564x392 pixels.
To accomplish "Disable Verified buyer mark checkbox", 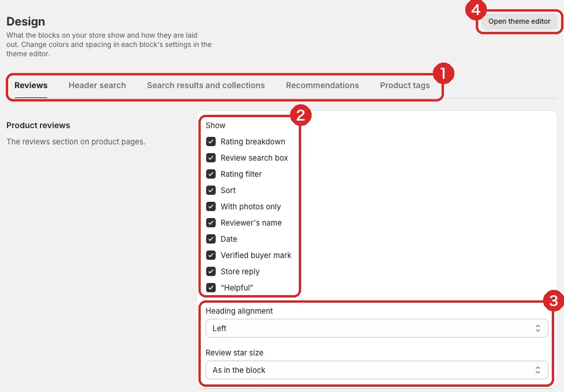I will (211, 255).
